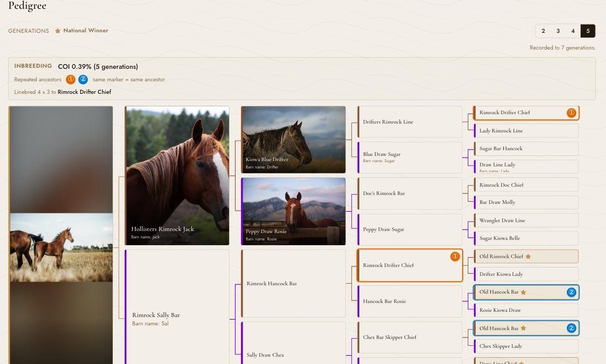Open Draw Line Lady entry

coord(526,166)
